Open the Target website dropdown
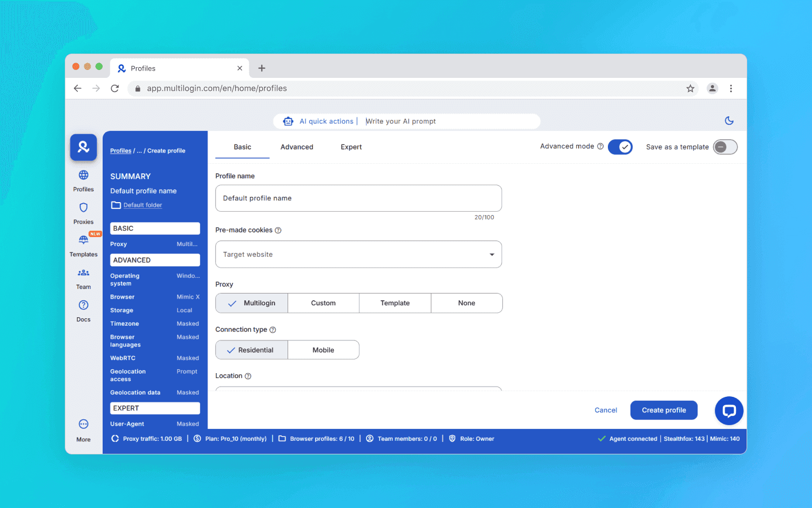The width and height of the screenshot is (812, 508). pos(359,255)
